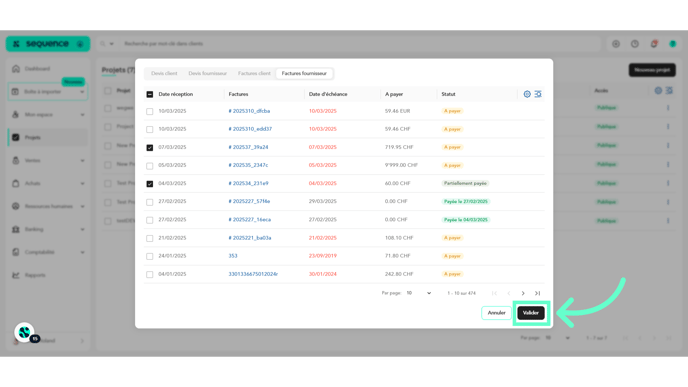This screenshot has width=688, height=387.
Task: Check the box for invoice 202535_2347c
Action: 150,166
